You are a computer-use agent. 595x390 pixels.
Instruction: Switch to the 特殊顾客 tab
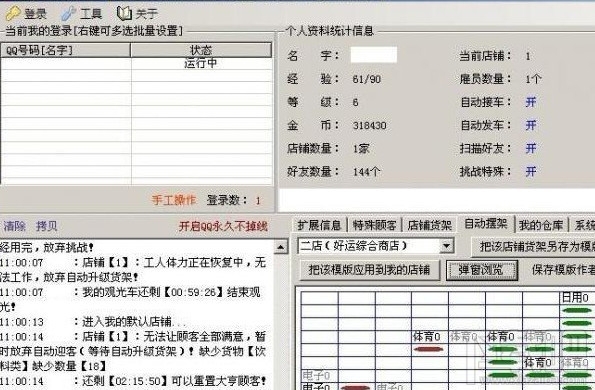tap(374, 225)
